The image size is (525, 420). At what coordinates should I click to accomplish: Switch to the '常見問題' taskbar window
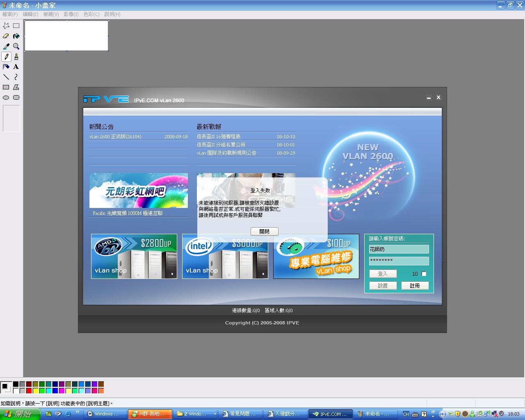pos(241,414)
